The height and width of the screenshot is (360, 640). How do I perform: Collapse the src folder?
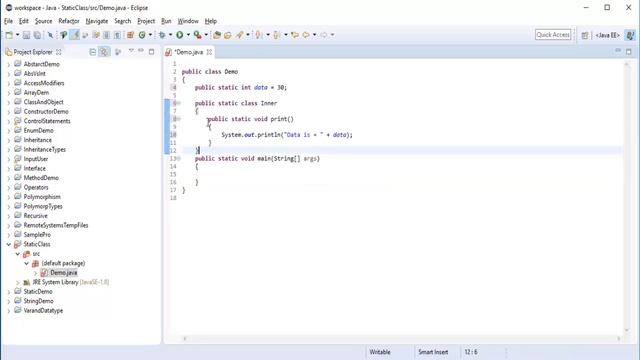point(18,254)
